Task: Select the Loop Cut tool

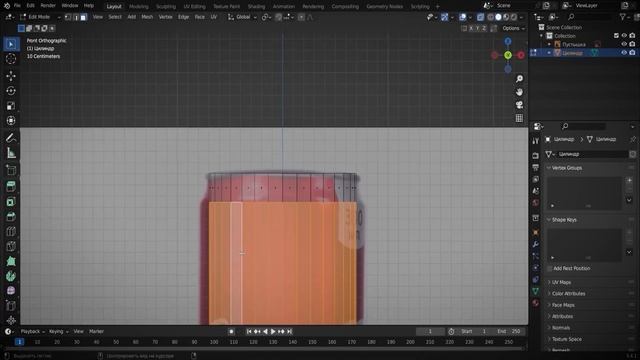Action: pyautogui.click(x=11, y=231)
